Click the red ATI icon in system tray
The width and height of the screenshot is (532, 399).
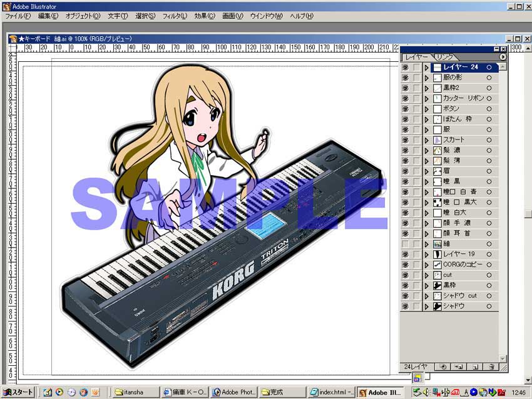click(455, 392)
